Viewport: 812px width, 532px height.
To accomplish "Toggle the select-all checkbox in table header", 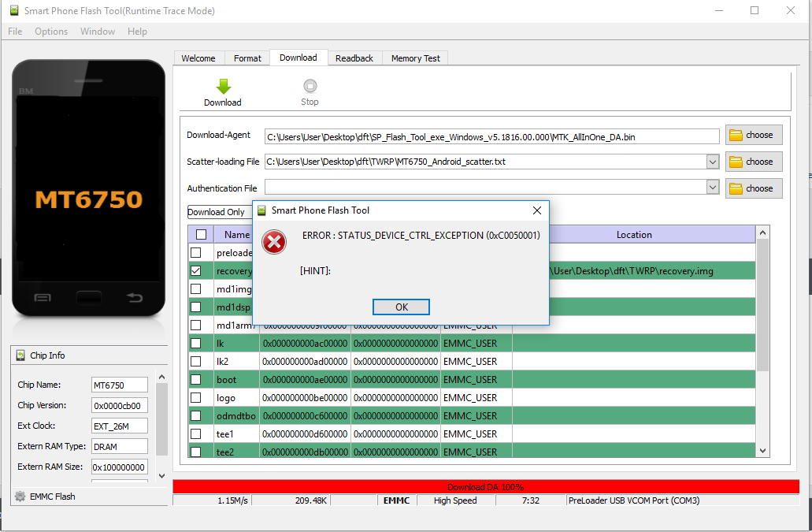I will tap(201, 234).
